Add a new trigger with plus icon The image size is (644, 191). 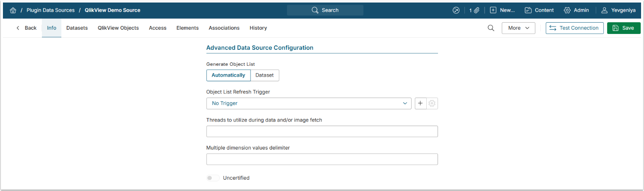(x=420, y=103)
